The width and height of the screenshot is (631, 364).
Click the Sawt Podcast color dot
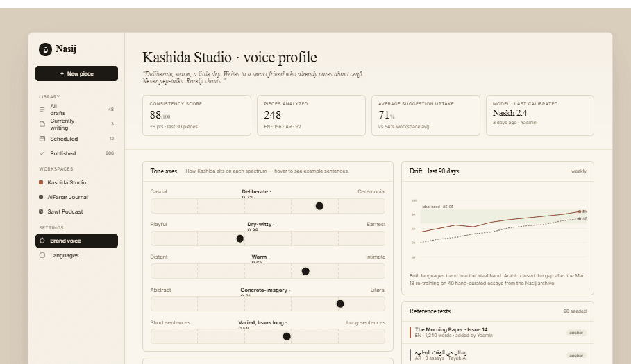point(41,211)
